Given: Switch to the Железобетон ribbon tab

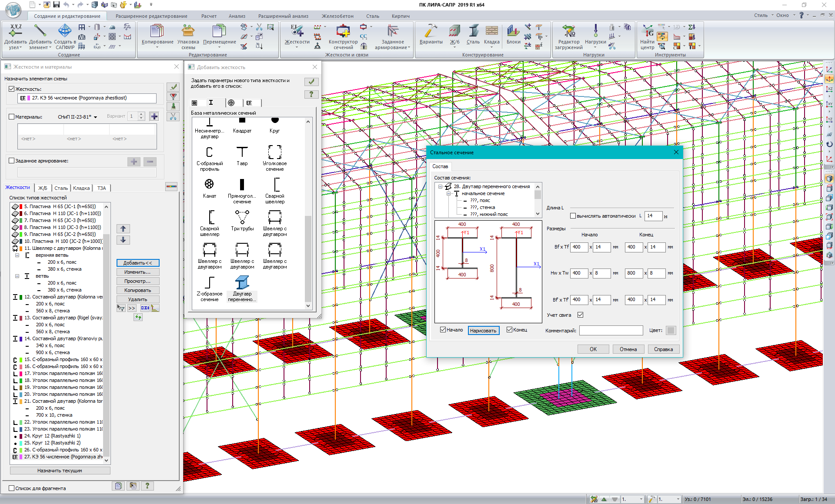Looking at the screenshot, I should (337, 16).
